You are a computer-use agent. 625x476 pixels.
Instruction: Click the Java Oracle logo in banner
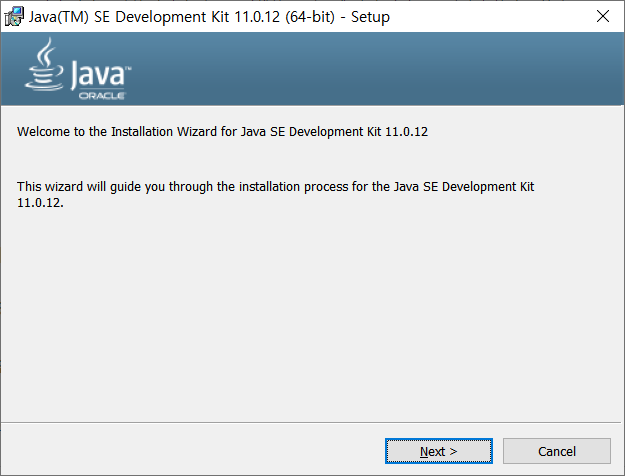point(78,69)
